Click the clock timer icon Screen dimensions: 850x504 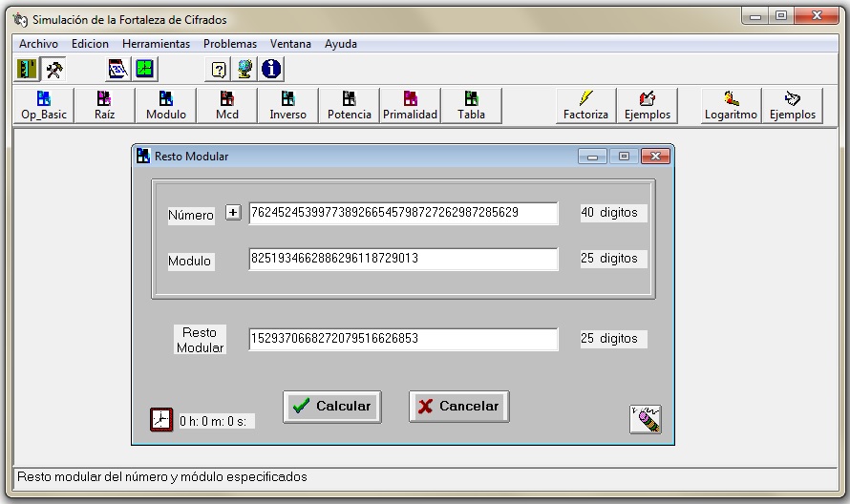161,419
